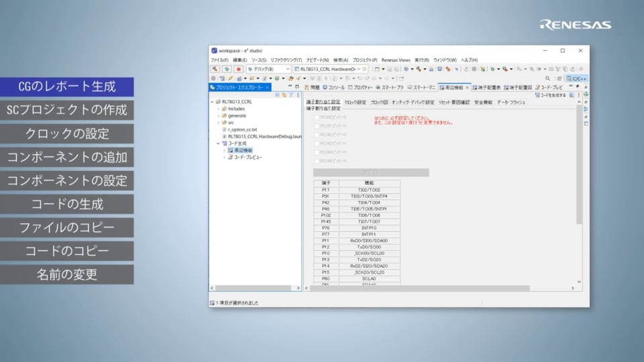Click the コードを生成する generate code button
This screenshot has width=644, height=362.
(x=550, y=95)
